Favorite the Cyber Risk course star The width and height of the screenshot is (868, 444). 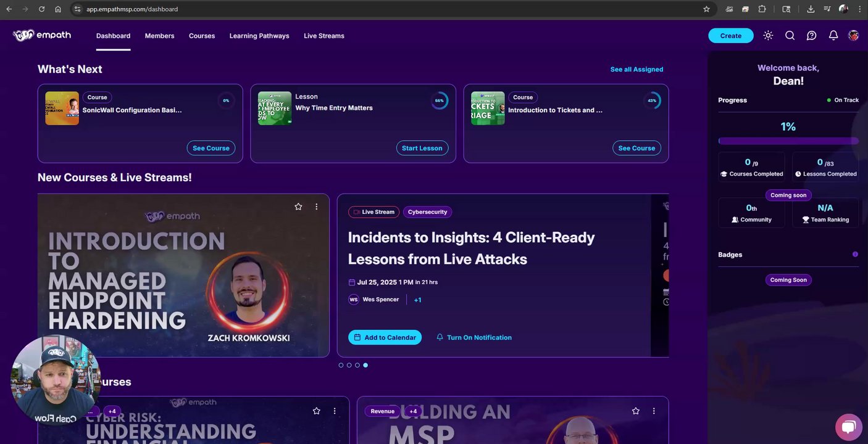[316, 411]
